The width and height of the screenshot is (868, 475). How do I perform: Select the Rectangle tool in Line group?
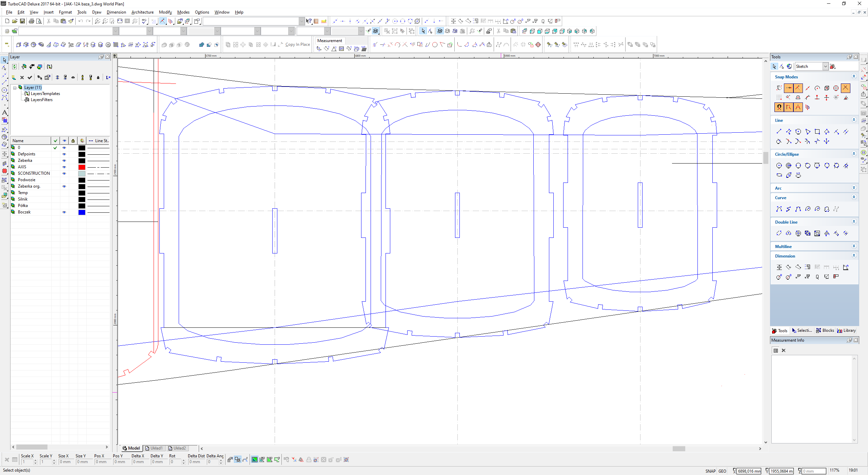(817, 132)
